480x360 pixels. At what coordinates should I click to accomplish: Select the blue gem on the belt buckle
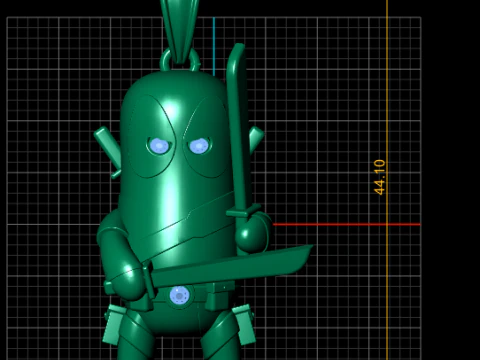[x=179, y=296]
